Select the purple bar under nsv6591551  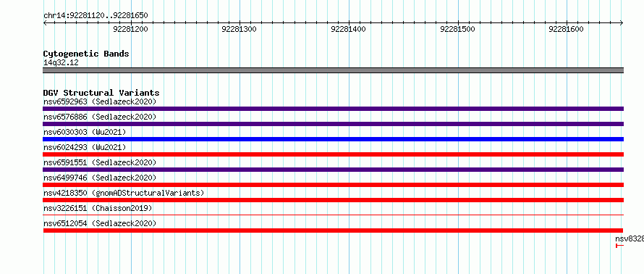coord(333,170)
